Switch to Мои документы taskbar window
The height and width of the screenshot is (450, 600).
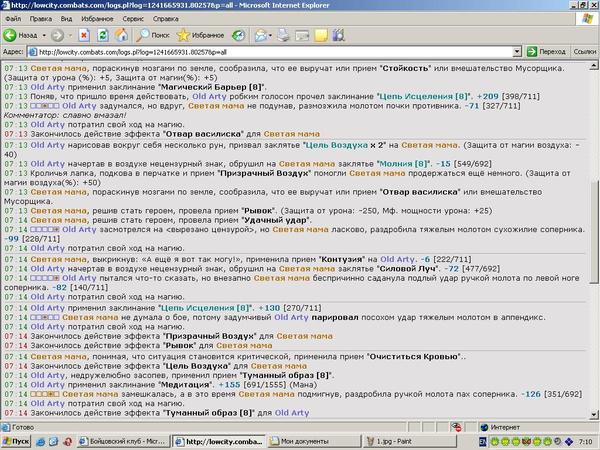point(314,442)
